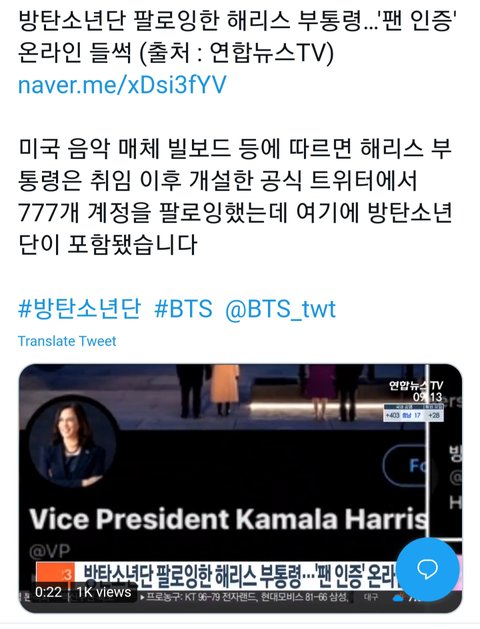Click the sports score ticker text
480x629 pixels.
pyautogui.click(x=245, y=598)
